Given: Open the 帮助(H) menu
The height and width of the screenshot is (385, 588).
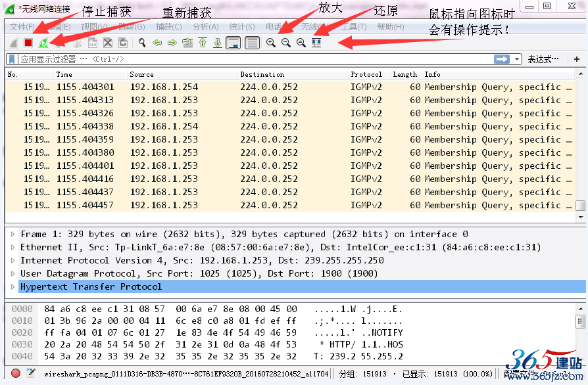Looking at the screenshot, I should tap(391, 27).
